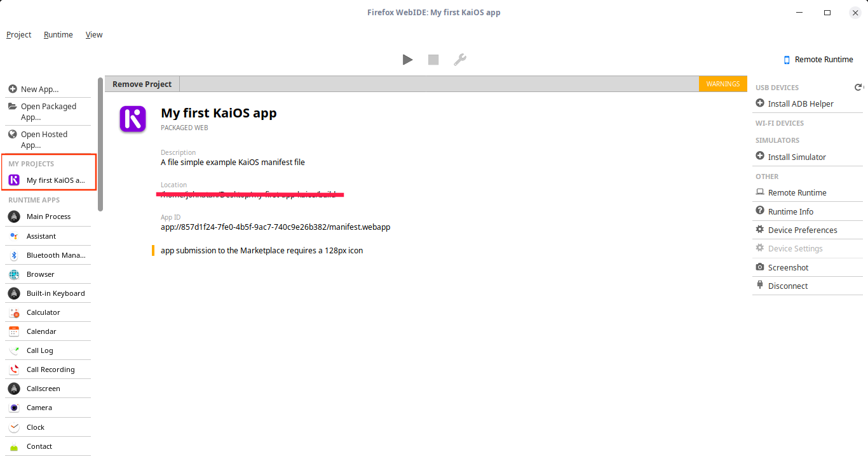
Task: Click the Runtime Info question icon
Action: [x=760, y=211]
